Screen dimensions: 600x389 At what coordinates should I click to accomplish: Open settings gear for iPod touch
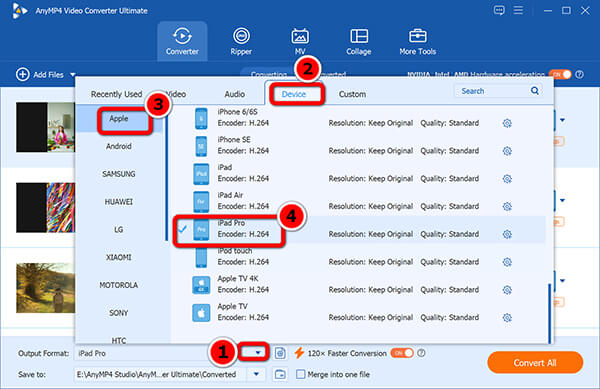point(507,262)
